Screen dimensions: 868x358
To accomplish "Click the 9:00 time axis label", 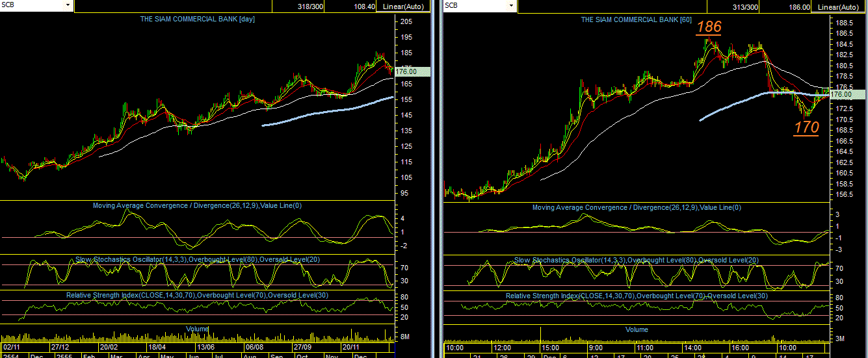I will [596, 348].
